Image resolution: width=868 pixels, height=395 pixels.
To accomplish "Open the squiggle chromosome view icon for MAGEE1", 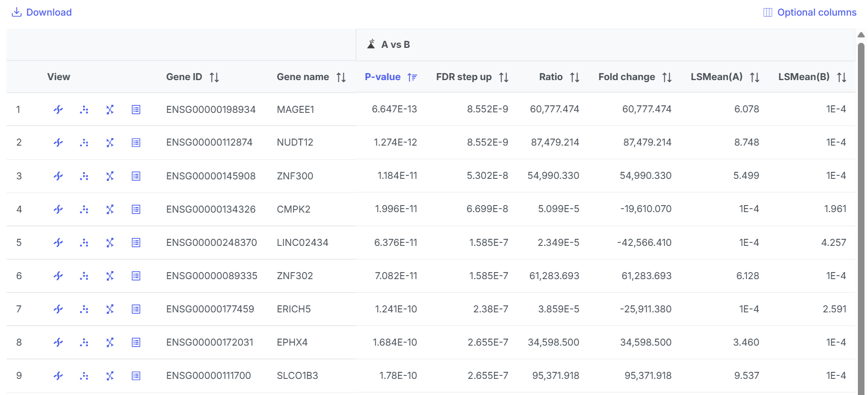I will pos(59,109).
